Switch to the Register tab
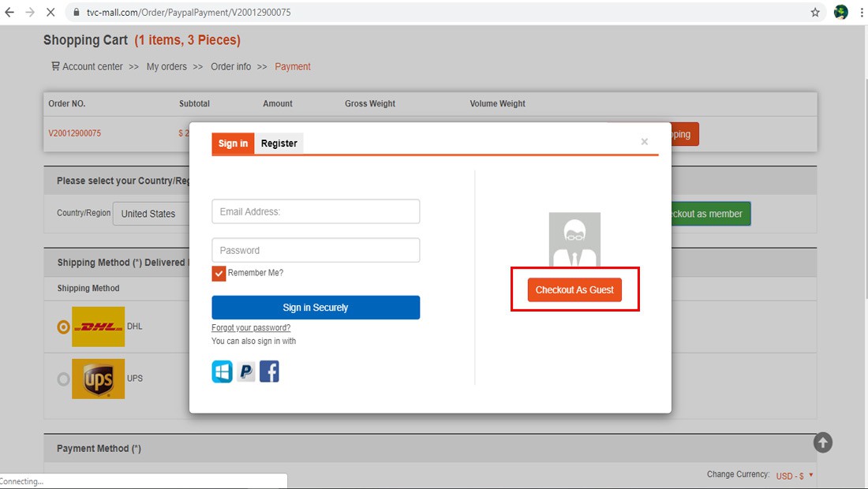This screenshot has width=868, height=489. click(279, 144)
